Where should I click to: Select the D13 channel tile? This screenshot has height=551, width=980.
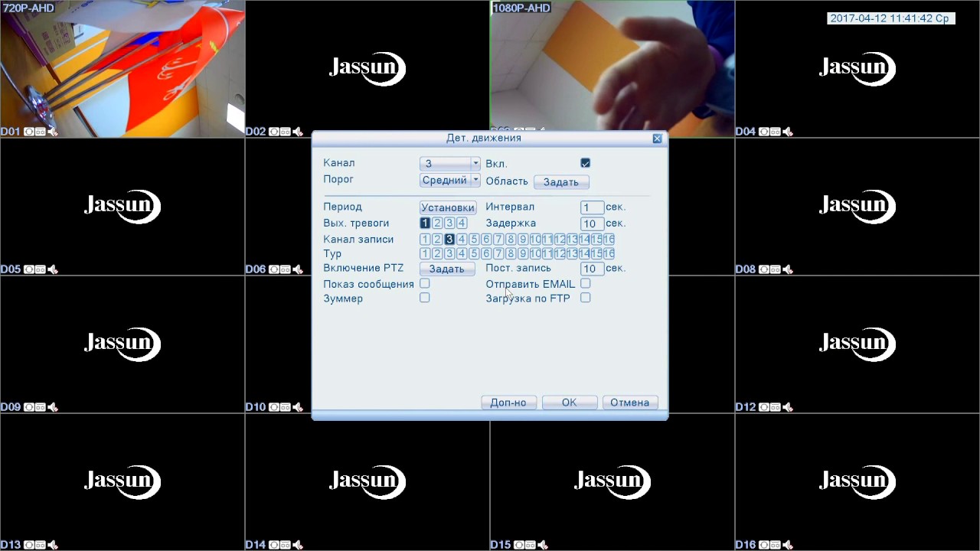[122, 482]
